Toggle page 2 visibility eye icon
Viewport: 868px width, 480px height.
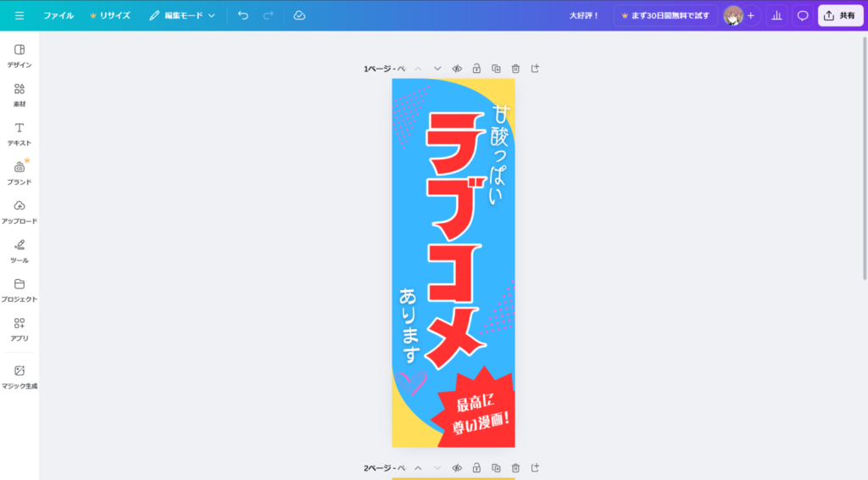click(x=457, y=468)
